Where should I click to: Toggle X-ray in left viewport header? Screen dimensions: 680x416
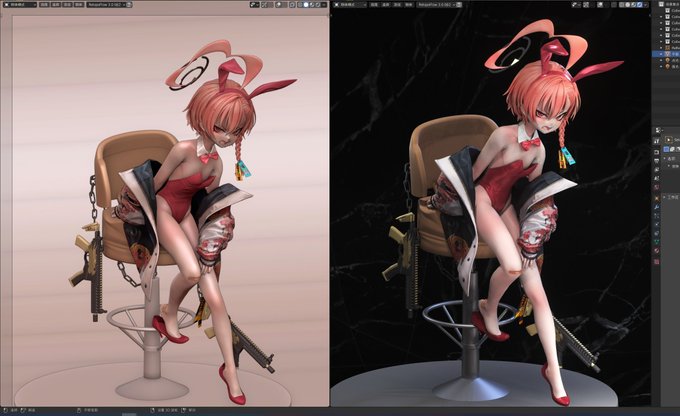tap(293, 4)
